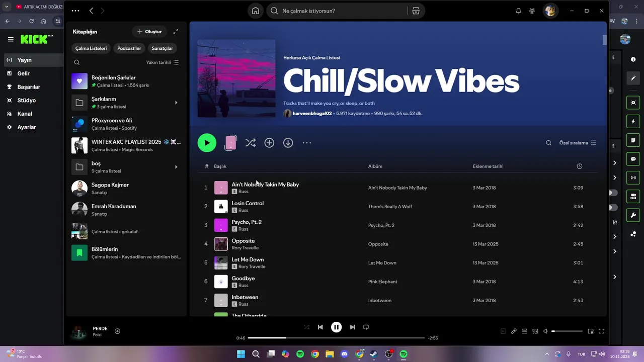Adjust the volume slider
The width and height of the screenshot is (644, 362).
pos(567,331)
